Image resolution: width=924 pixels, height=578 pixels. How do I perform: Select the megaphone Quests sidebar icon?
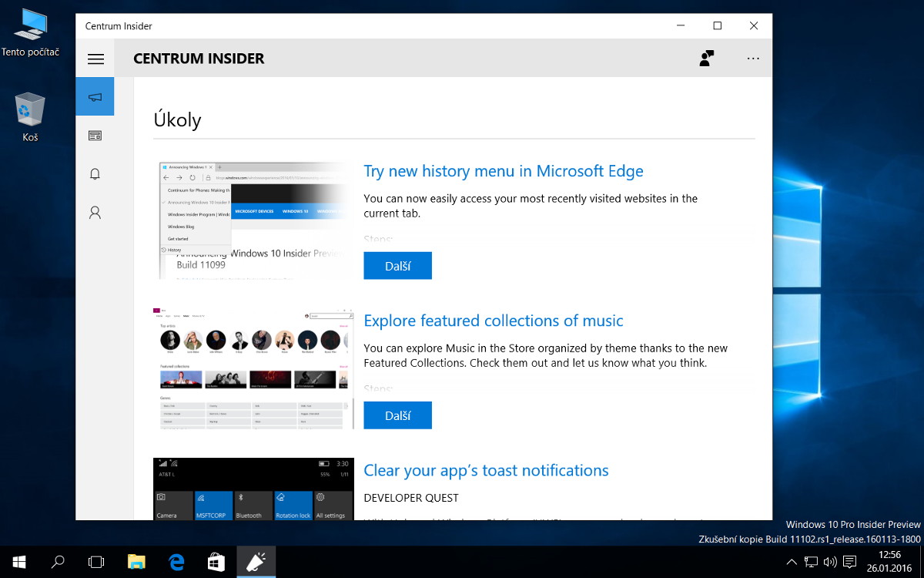pyautogui.click(x=95, y=96)
